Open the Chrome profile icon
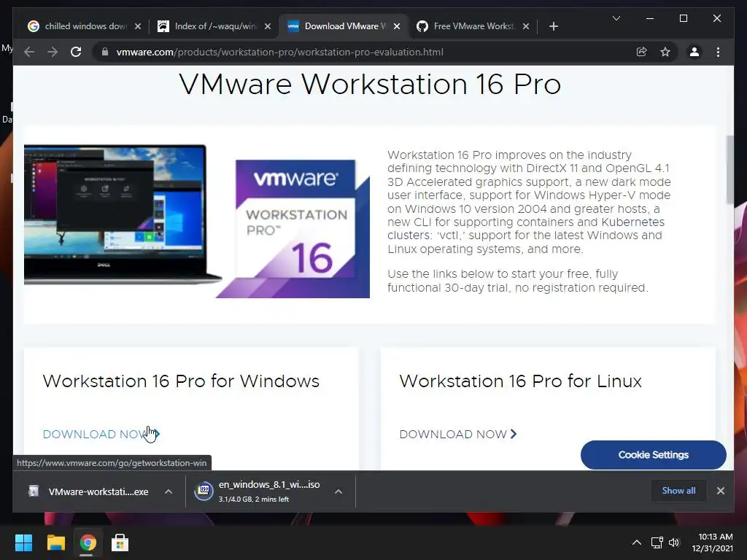 coord(694,52)
